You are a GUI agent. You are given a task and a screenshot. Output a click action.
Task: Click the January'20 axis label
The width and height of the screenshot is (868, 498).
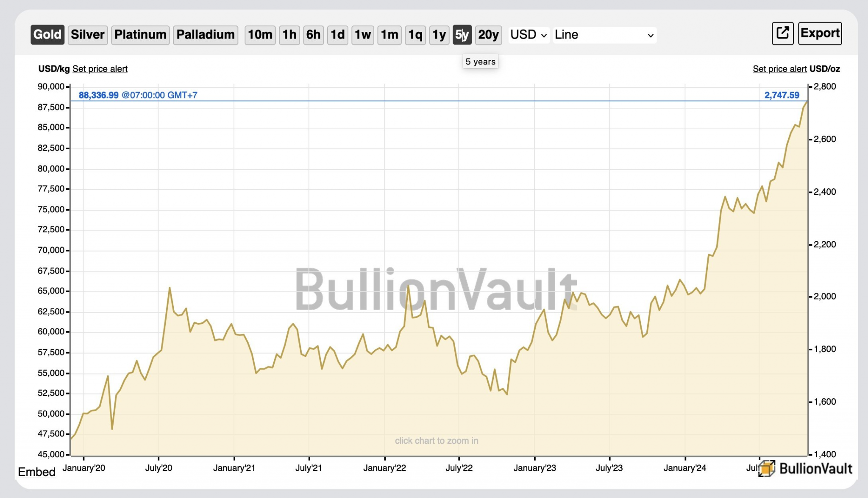pos(83,468)
